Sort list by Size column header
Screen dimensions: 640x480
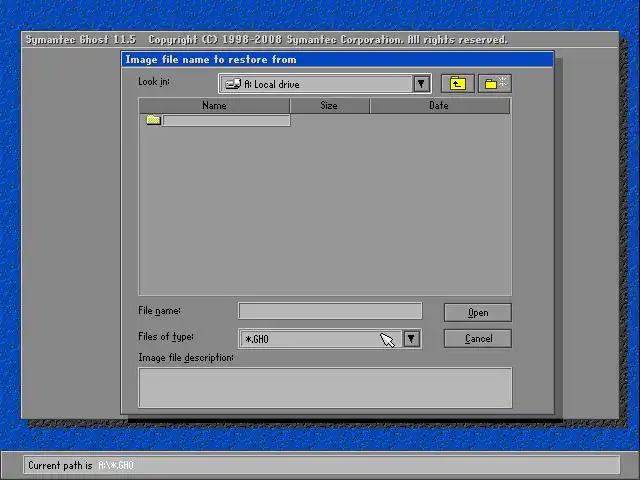[329, 106]
